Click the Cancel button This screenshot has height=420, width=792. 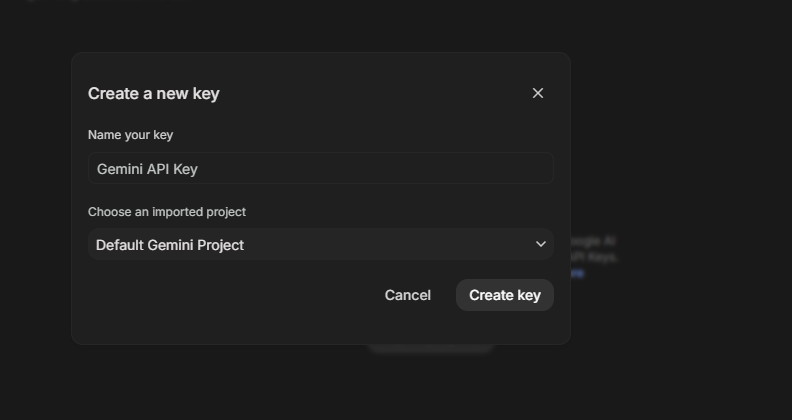(x=408, y=295)
